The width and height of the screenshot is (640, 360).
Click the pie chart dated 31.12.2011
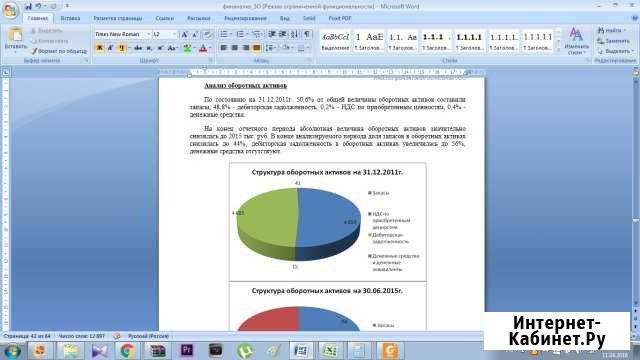coord(298,224)
